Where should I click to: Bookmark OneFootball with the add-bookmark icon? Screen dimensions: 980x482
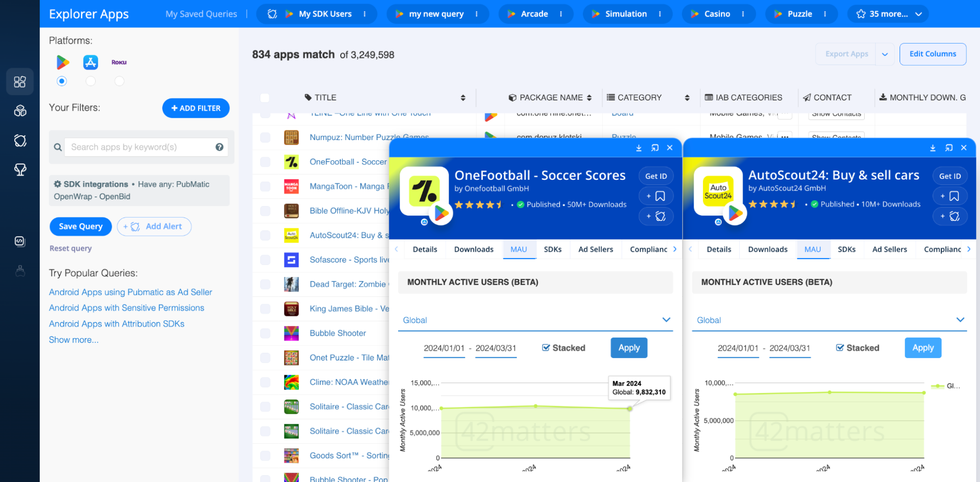(656, 196)
